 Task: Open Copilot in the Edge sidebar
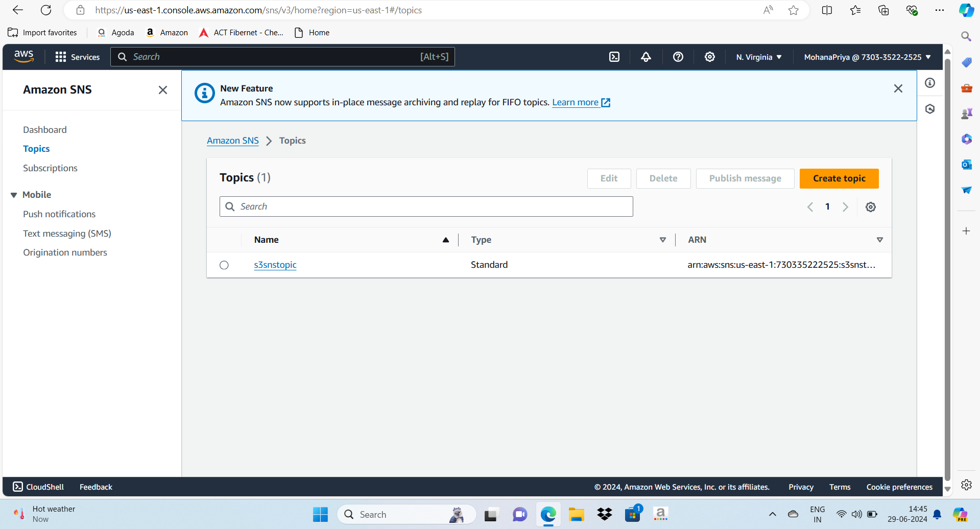click(966, 10)
